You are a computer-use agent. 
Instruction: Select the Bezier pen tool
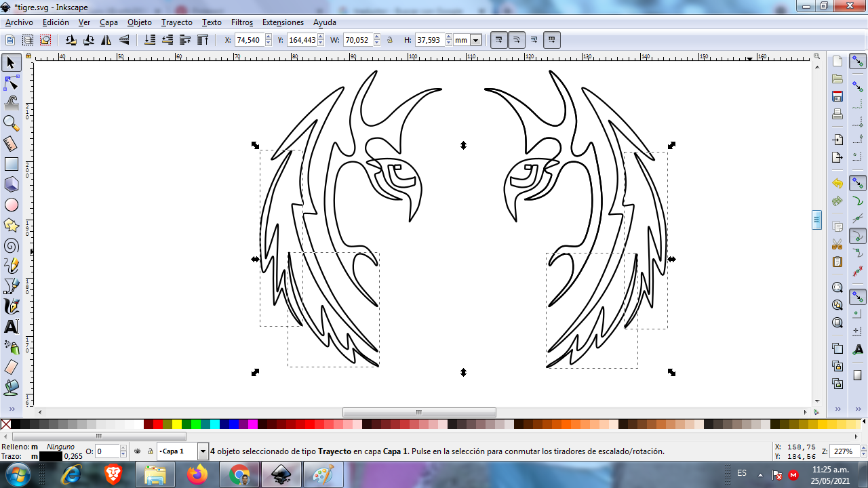[11, 286]
